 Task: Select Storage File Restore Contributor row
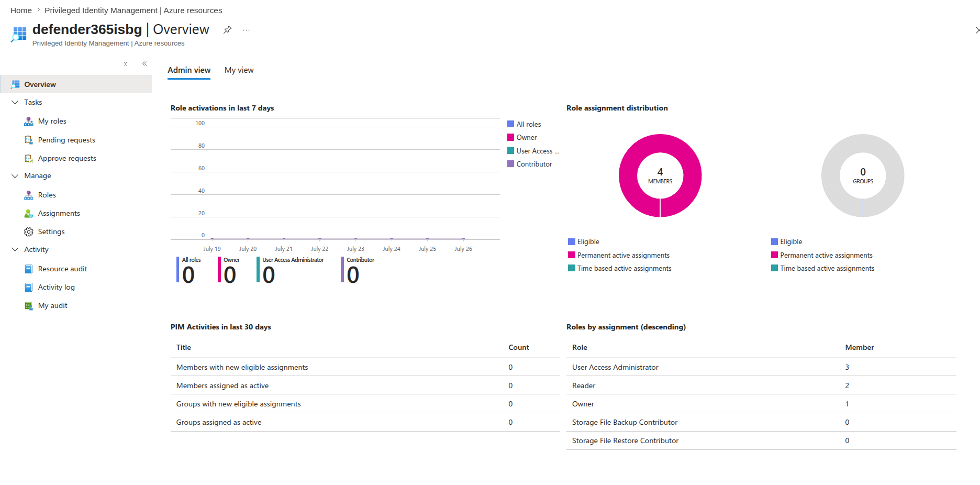[761, 440]
